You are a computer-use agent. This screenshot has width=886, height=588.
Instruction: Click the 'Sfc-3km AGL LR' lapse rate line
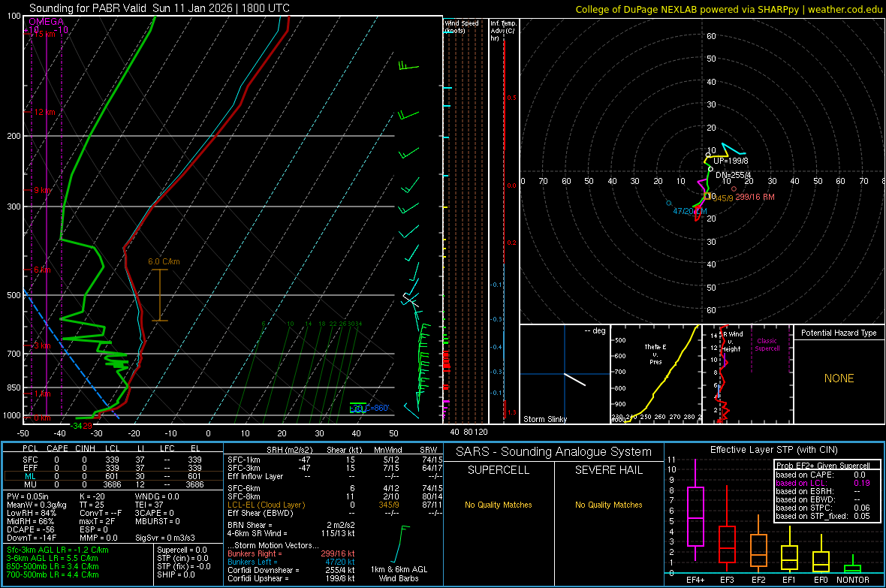(x=58, y=550)
